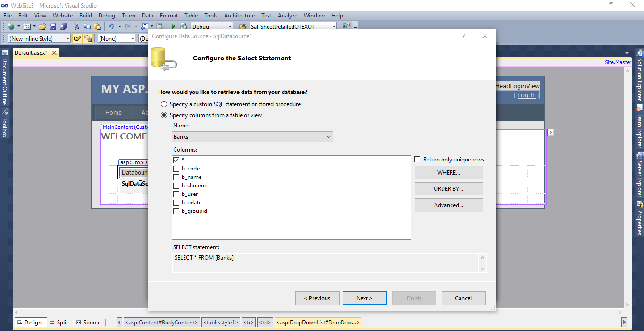Check the b_name column checkbox
The width and height of the screenshot is (644, 331).
176,177
